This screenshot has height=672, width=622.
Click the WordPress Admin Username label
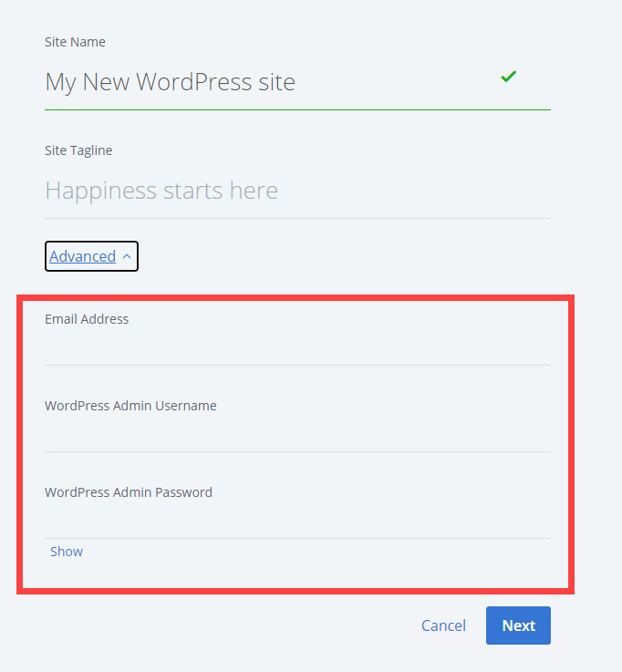pos(130,406)
